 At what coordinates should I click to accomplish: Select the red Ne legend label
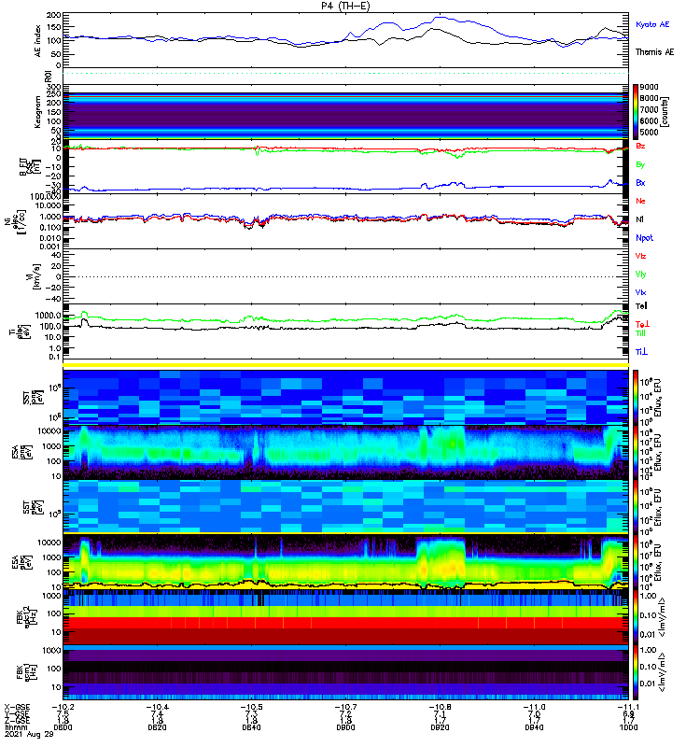coord(640,201)
